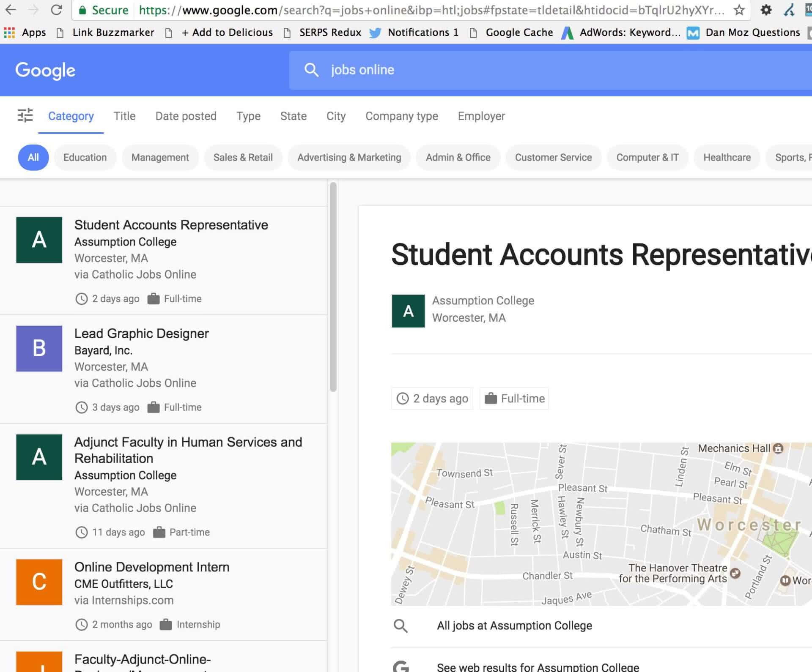Select the Education category chip
The width and height of the screenshot is (812, 672).
pos(85,158)
